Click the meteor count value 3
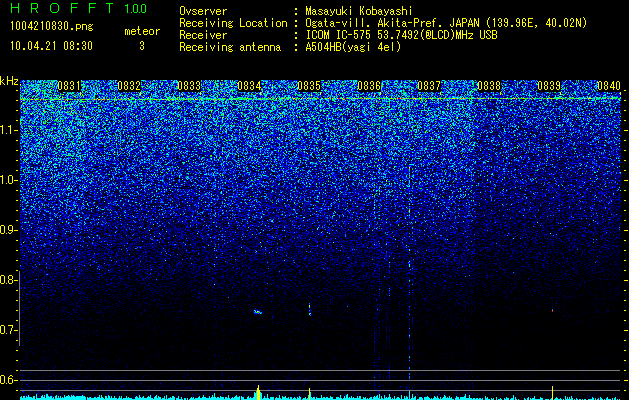 click(142, 46)
